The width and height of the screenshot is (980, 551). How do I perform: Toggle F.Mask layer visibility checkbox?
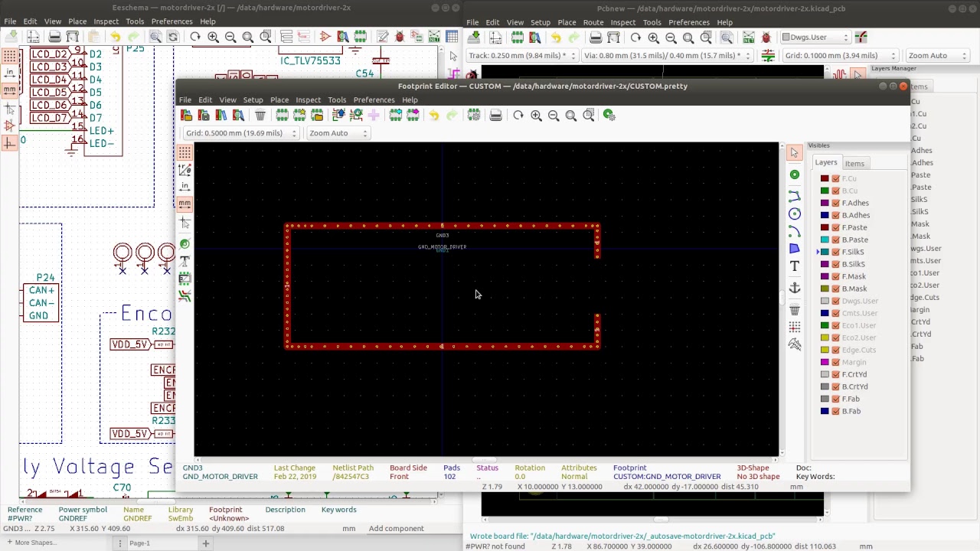pos(836,276)
